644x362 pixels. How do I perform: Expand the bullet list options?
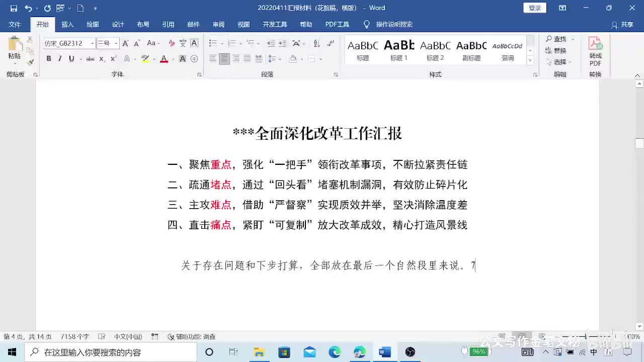pos(221,43)
